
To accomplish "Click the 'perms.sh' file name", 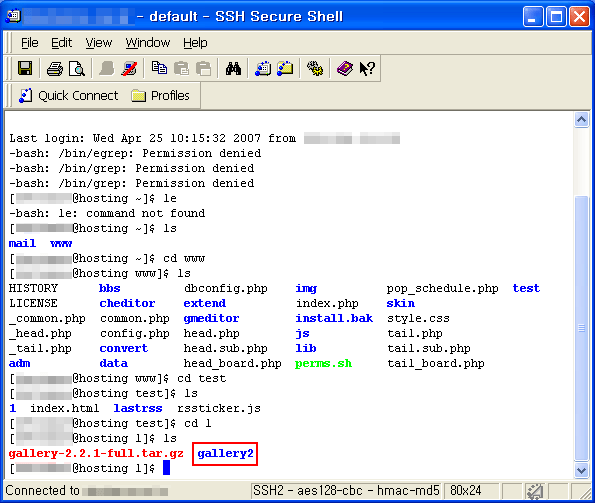I will [x=323, y=363].
